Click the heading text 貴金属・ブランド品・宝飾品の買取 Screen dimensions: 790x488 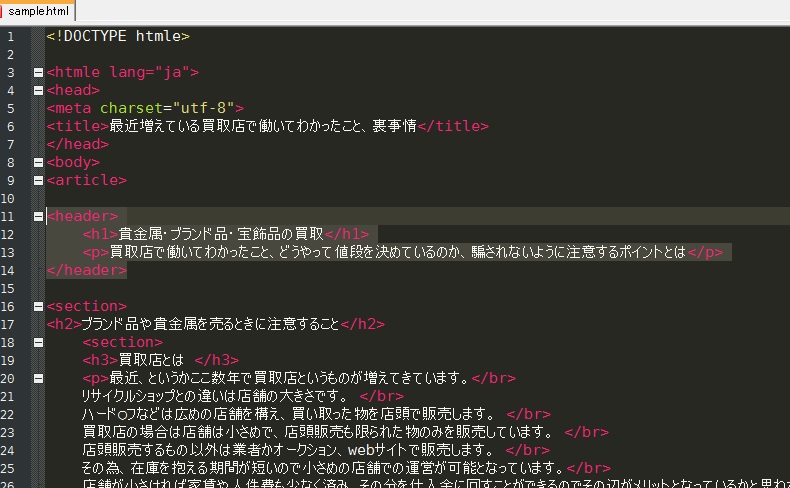click(221, 234)
